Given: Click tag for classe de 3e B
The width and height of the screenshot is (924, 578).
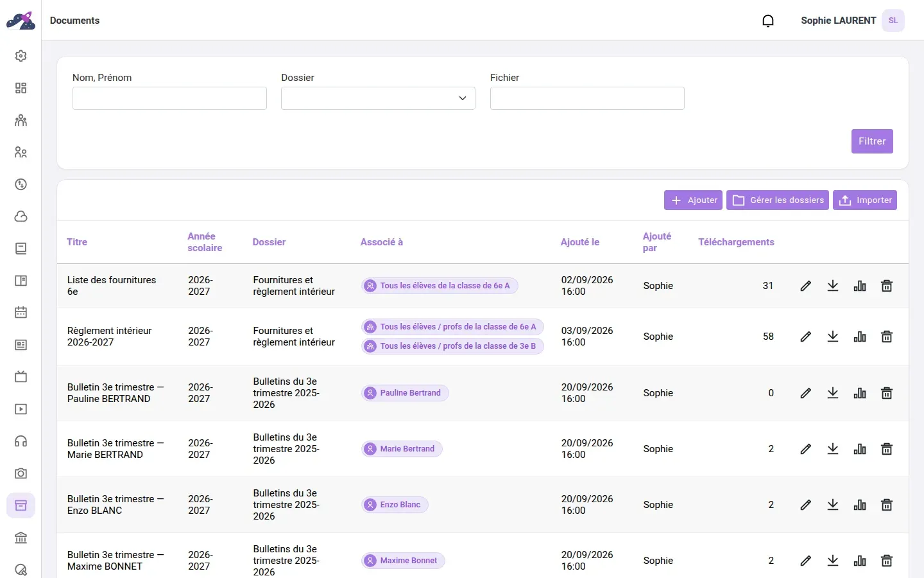Looking at the screenshot, I should point(452,346).
